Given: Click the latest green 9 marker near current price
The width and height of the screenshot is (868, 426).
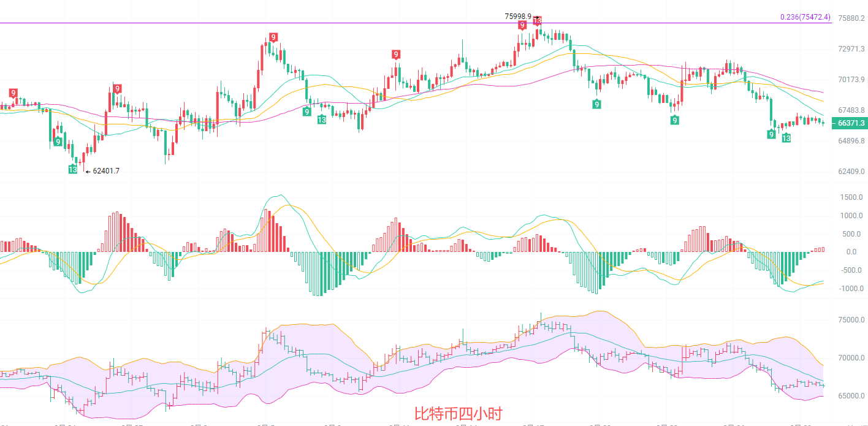Looking at the screenshot, I should pos(772,134).
